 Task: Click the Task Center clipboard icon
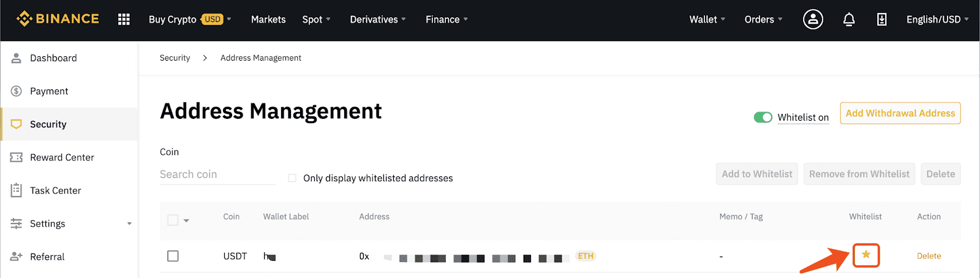click(x=17, y=190)
